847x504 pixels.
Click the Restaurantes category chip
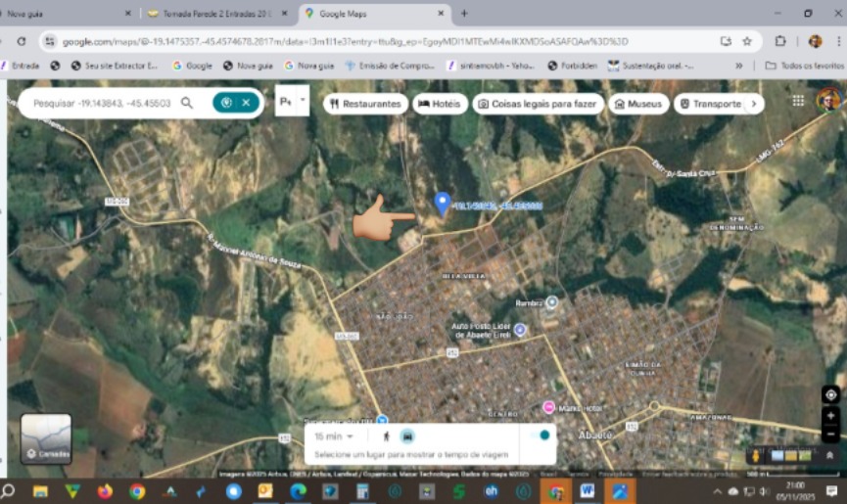(365, 104)
